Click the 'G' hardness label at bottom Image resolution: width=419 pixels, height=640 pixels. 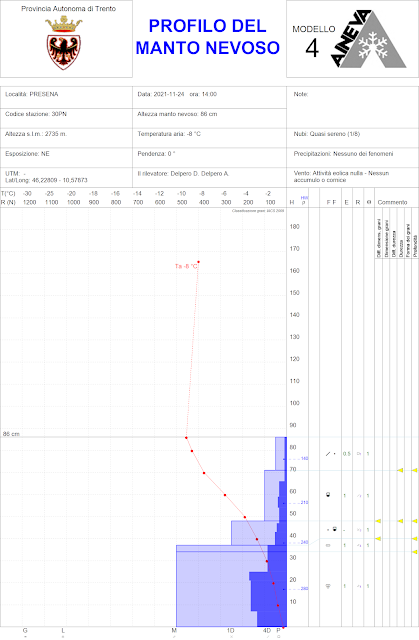25,631
